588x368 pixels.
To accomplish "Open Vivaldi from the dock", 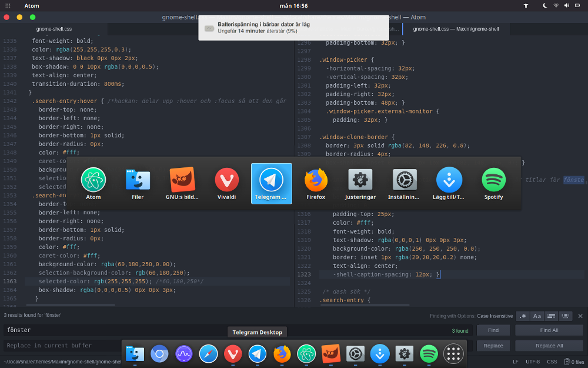I will click(233, 354).
